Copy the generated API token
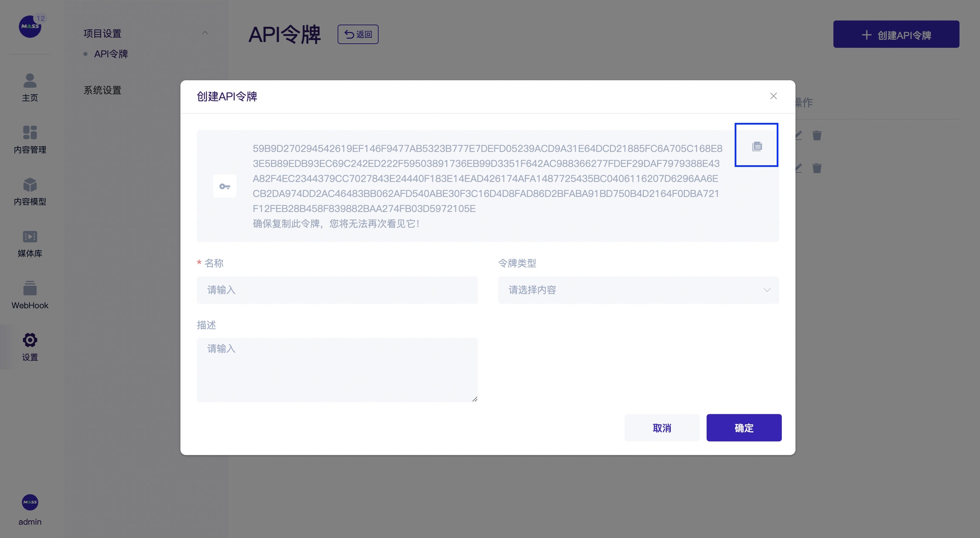Viewport: 980px width, 538px height. pos(756,145)
